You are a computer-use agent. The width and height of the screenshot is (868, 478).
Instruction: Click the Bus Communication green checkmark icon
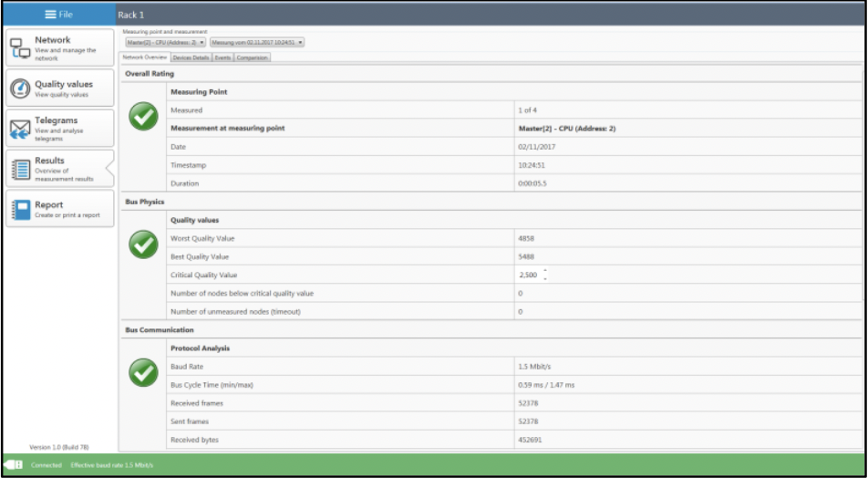(143, 371)
